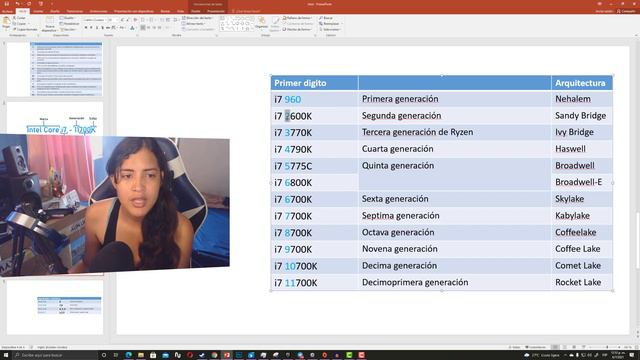Open Contorno de forma
This screenshot has height=360, width=640.
[x=298, y=24]
